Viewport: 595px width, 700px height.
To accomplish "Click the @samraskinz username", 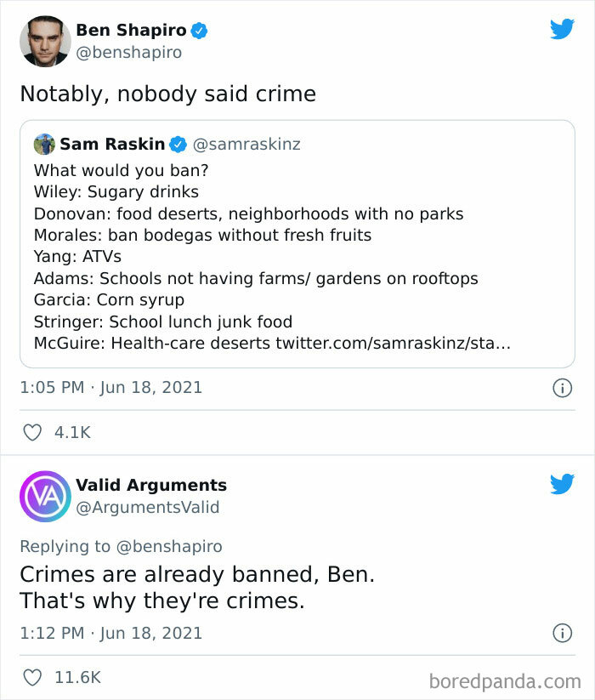I will [x=249, y=144].
